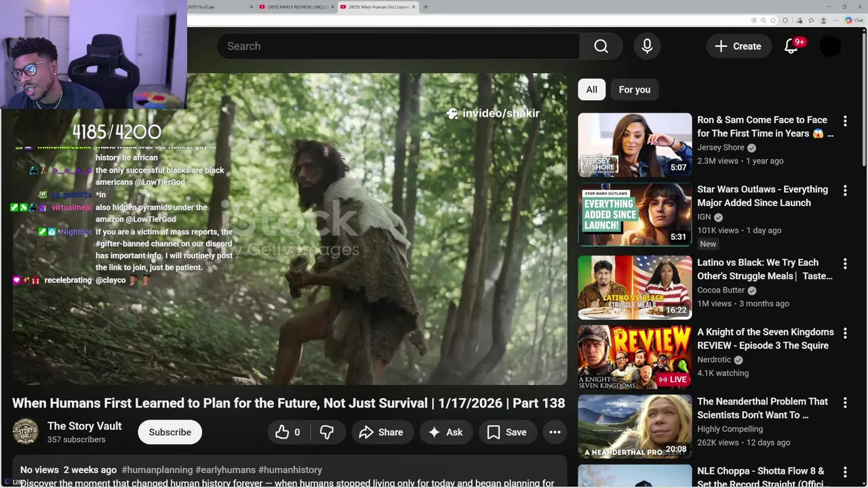This screenshot has width=868, height=488.
Task: Click the video title When Humans First Learned to Plan
Action: [288, 403]
